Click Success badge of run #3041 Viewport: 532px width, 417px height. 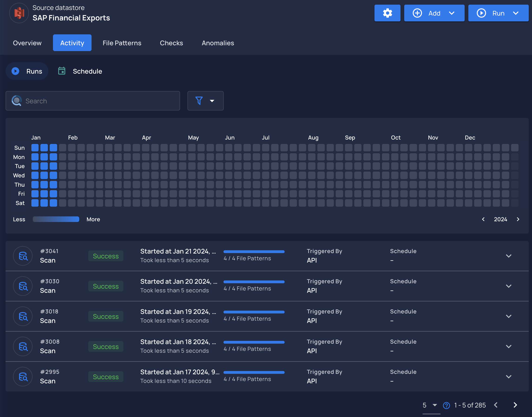[x=106, y=256]
